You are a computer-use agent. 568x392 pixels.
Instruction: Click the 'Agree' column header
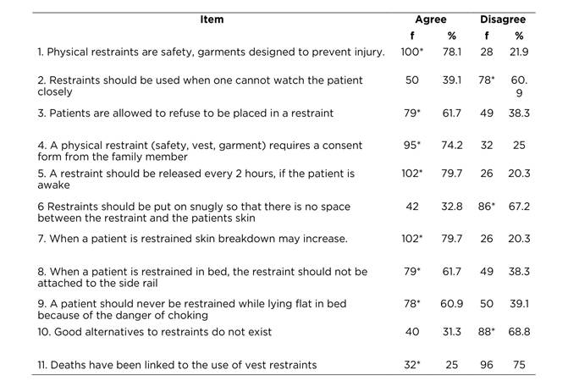431,19
